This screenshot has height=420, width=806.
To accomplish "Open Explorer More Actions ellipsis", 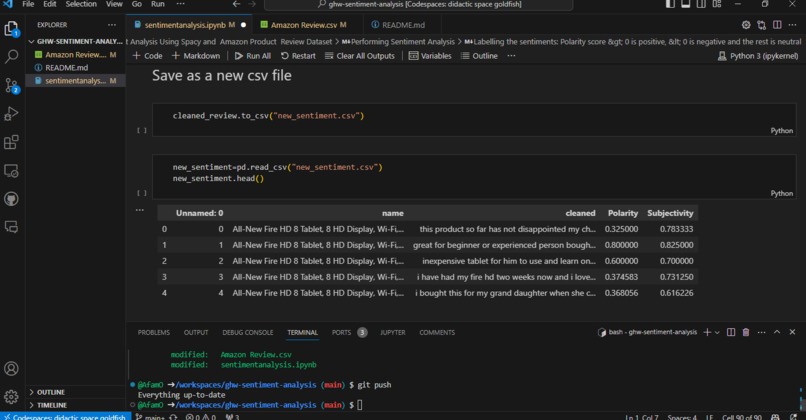I will coord(112,25).
